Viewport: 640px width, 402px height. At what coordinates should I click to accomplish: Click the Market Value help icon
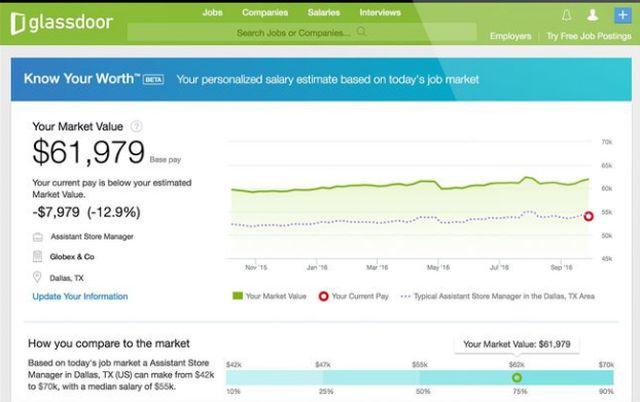click(137, 126)
